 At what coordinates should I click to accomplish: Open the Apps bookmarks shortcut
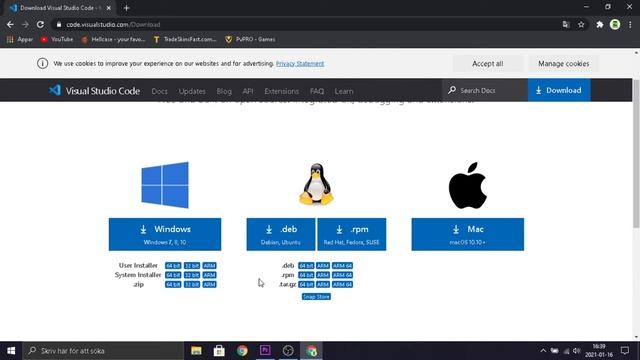point(20,39)
